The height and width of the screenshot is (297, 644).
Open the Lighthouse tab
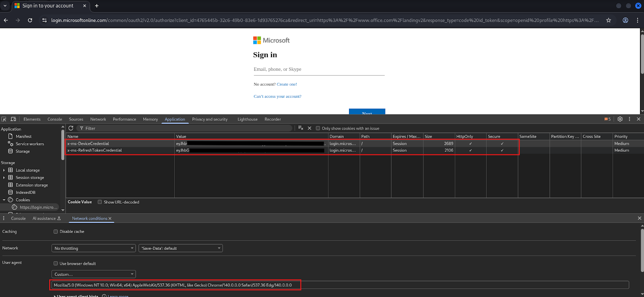pyautogui.click(x=248, y=119)
